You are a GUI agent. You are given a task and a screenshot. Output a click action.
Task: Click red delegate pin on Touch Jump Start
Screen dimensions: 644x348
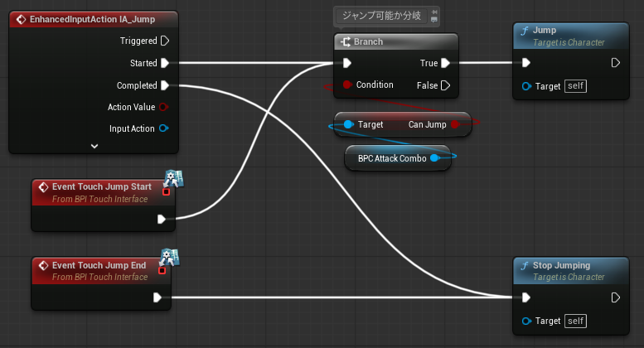click(166, 191)
